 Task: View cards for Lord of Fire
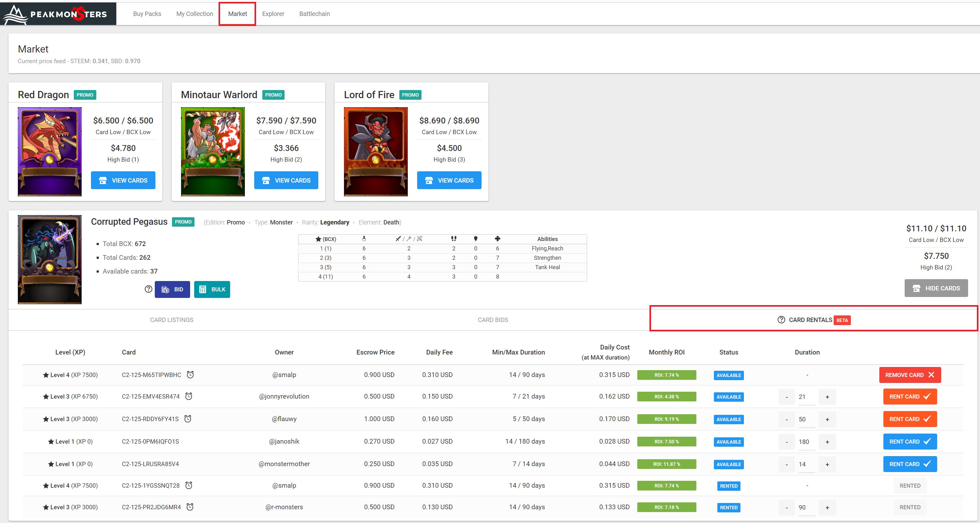pos(449,180)
